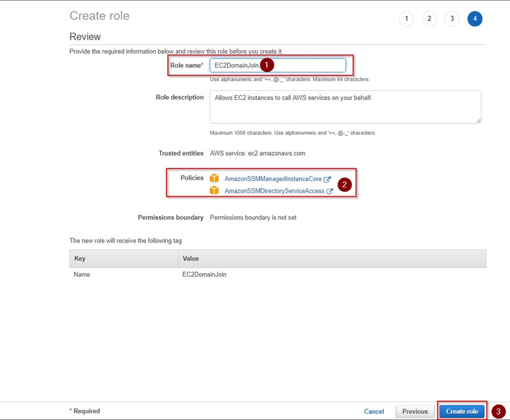
Task: Click the Key column header
Action: pos(124,259)
